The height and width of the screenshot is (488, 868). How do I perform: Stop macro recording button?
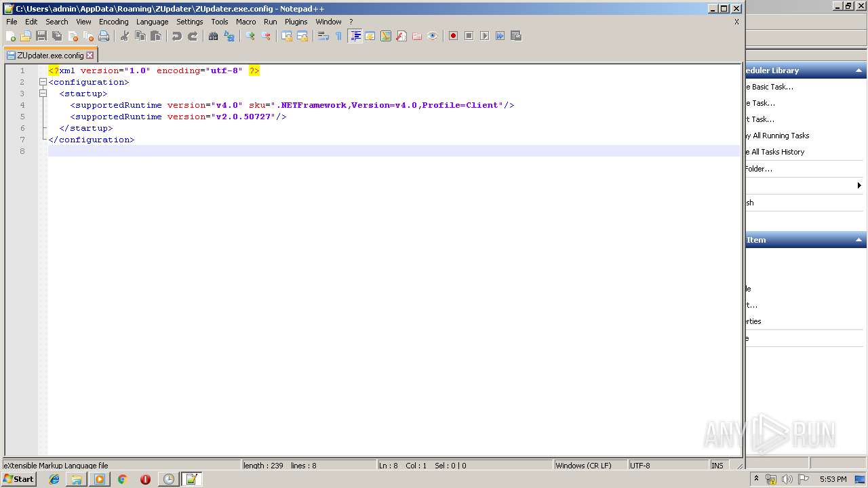pyautogui.click(x=469, y=36)
